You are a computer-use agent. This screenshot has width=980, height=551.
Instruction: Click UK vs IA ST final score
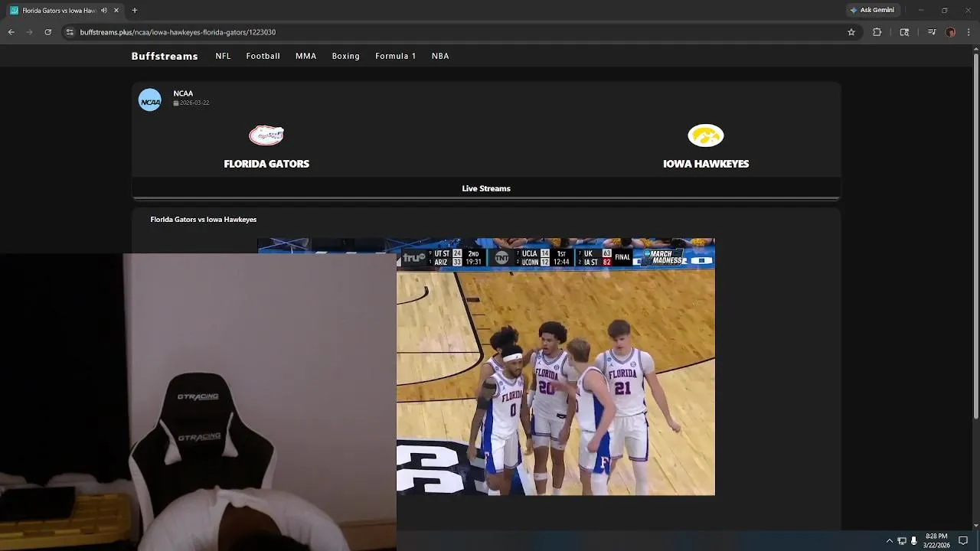point(603,257)
